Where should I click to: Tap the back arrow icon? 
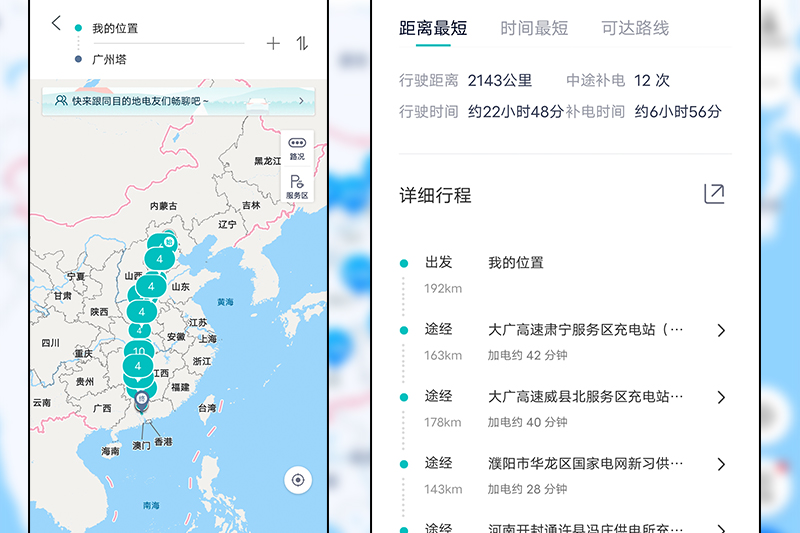click(56, 23)
